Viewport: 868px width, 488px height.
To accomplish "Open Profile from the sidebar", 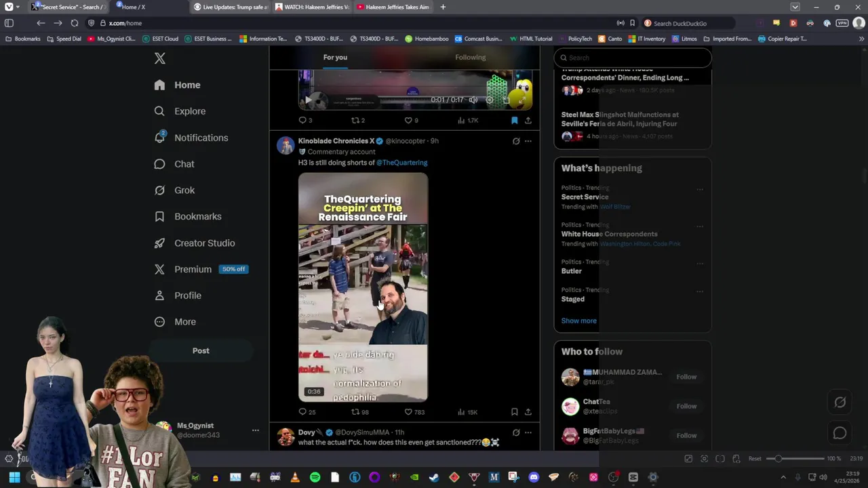I will click(x=178, y=296).
